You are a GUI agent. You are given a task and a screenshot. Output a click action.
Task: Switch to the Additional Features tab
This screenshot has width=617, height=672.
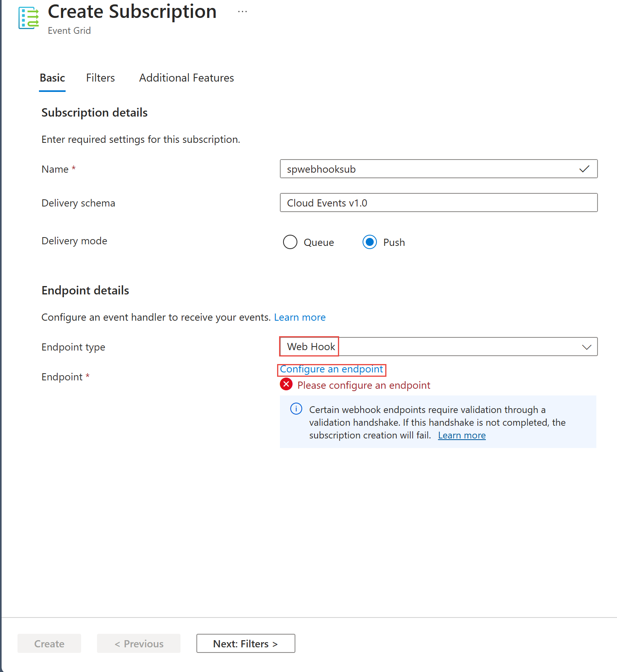186,78
